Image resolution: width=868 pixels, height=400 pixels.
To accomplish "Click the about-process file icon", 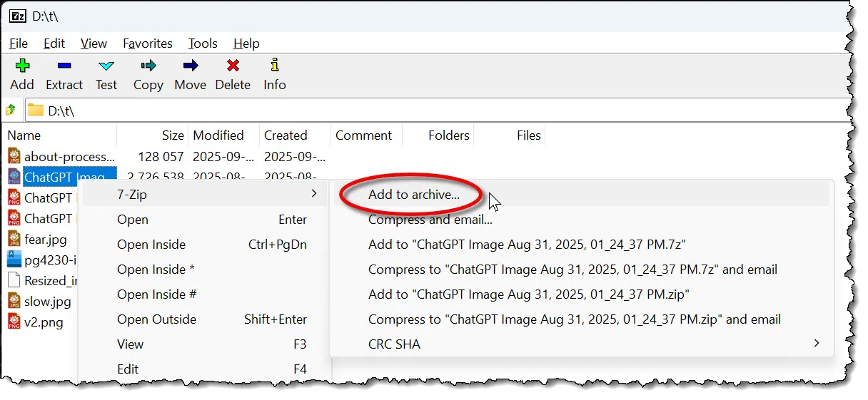I will click(15, 156).
